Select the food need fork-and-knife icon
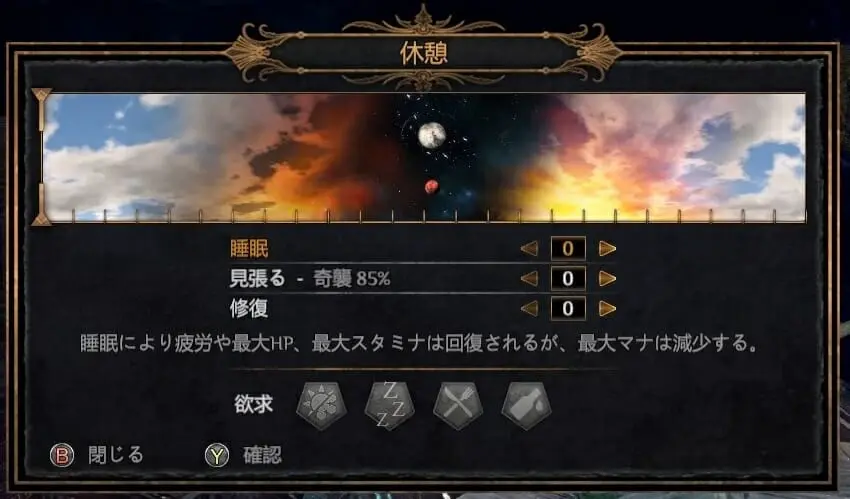Viewport: 850px width, 499px height. 458,405
